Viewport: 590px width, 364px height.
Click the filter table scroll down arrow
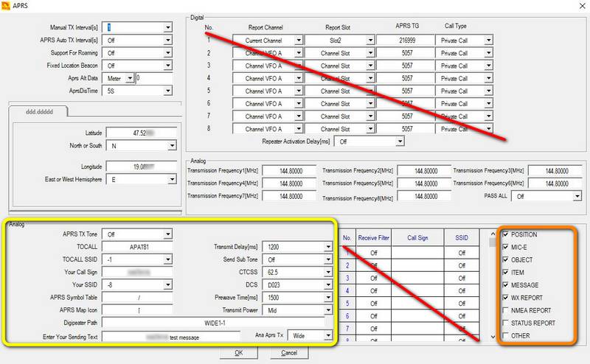tap(493, 337)
